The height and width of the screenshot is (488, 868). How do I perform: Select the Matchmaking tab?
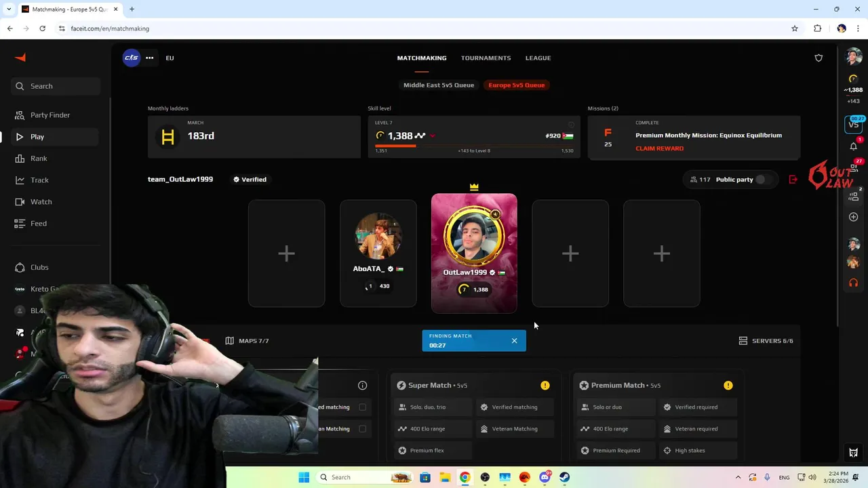[422, 58]
